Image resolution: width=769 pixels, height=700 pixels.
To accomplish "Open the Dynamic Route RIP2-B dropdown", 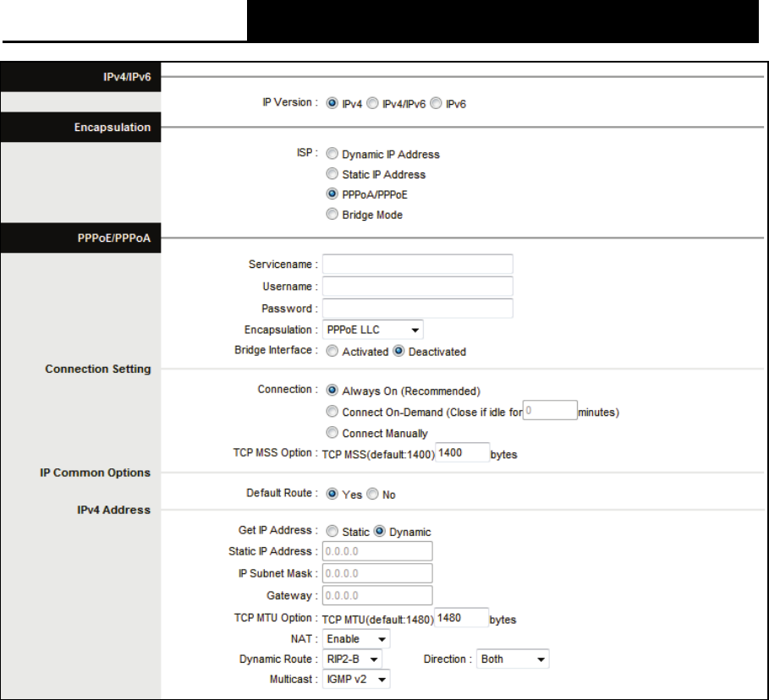I will tap(352, 659).
